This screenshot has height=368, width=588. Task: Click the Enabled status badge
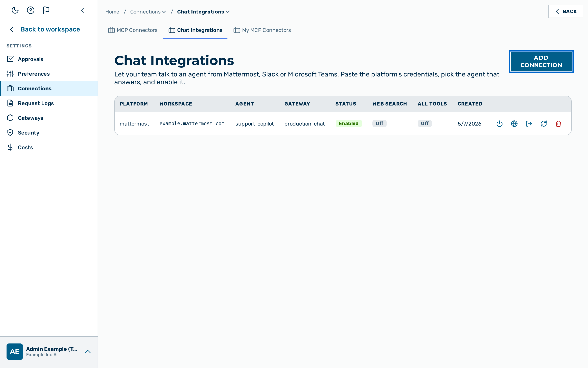(x=349, y=123)
